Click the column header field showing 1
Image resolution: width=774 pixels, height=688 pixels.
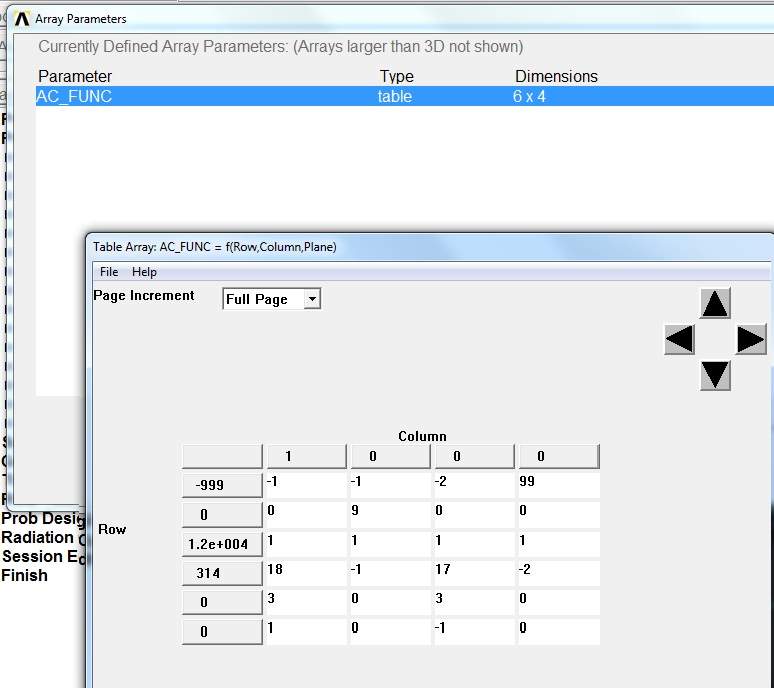307,457
